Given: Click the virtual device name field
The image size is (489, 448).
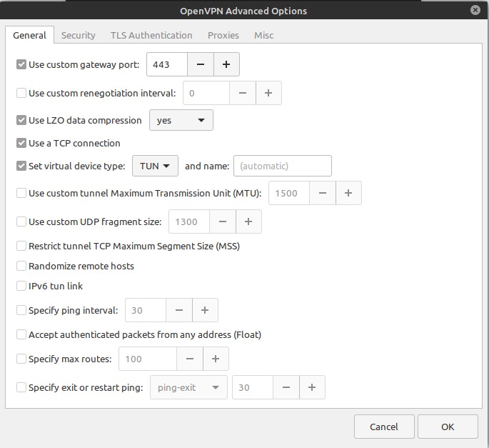Looking at the screenshot, I should coord(283,166).
